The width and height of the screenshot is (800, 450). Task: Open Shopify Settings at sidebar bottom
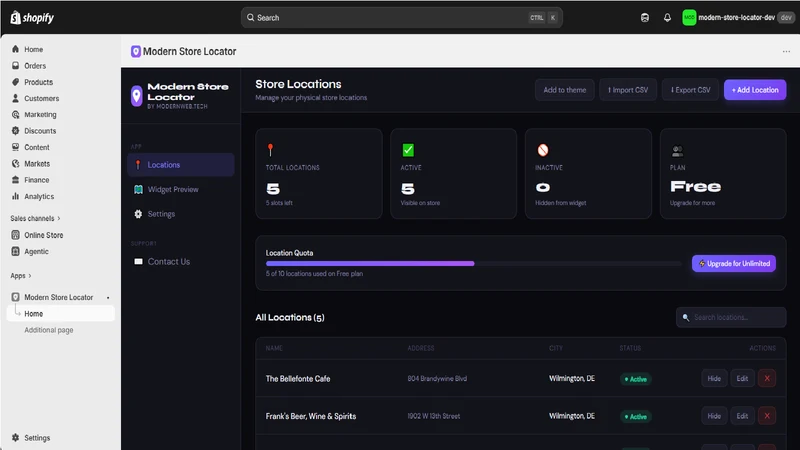pyautogui.click(x=37, y=438)
